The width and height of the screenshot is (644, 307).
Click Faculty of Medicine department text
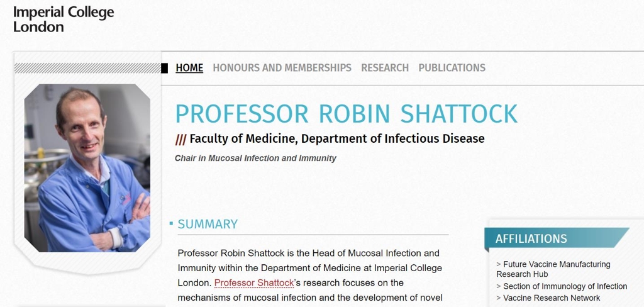[x=337, y=139]
